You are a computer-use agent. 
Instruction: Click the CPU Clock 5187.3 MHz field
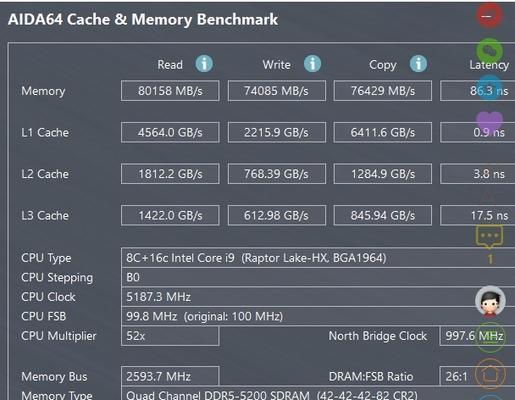[x=318, y=297]
